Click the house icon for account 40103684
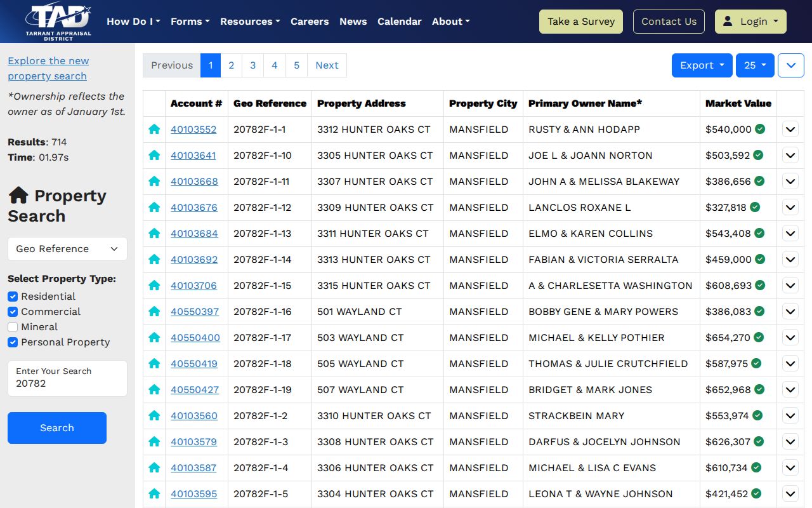This screenshot has width=812, height=508. (154, 233)
